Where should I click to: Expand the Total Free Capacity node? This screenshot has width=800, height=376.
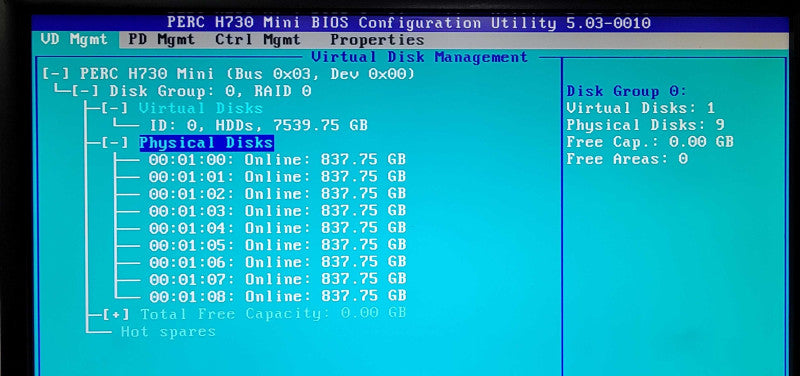pyautogui.click(x=116, y=314)
